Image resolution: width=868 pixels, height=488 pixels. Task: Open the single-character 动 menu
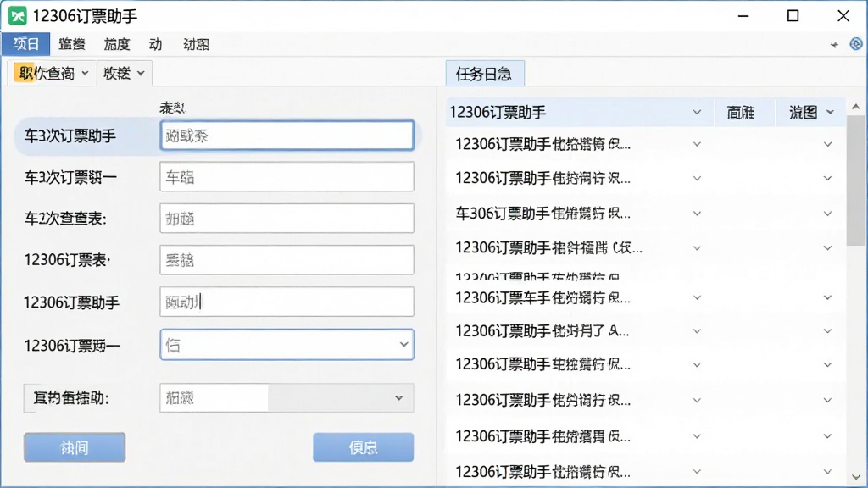pyautogui.click(x=156, y=44)
